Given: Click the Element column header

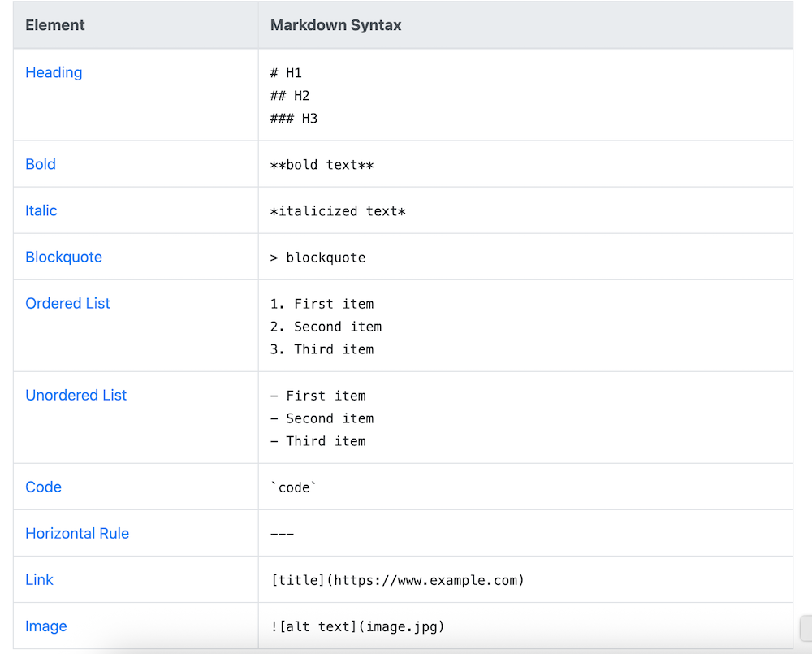Looking at the screenshot, I should click(55, 25).
